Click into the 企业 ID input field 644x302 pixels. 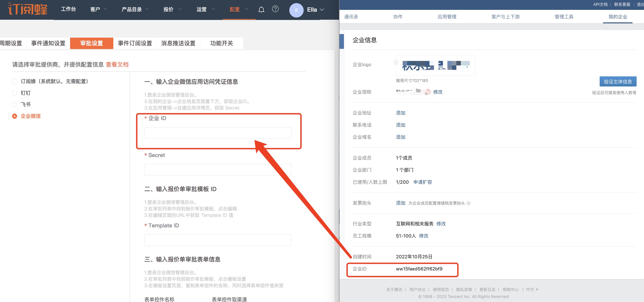[217, 133]
